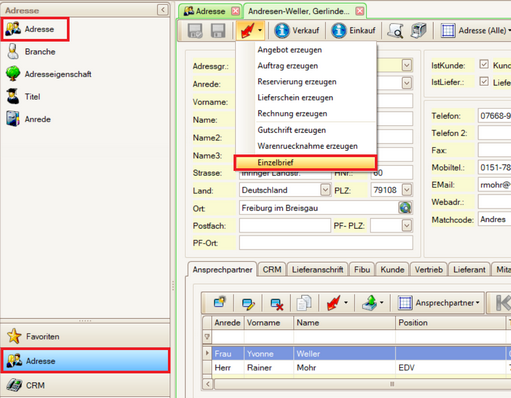The image size is (511, 398).
Task: Choose Reservierung erzeugen
Action: 297,82
